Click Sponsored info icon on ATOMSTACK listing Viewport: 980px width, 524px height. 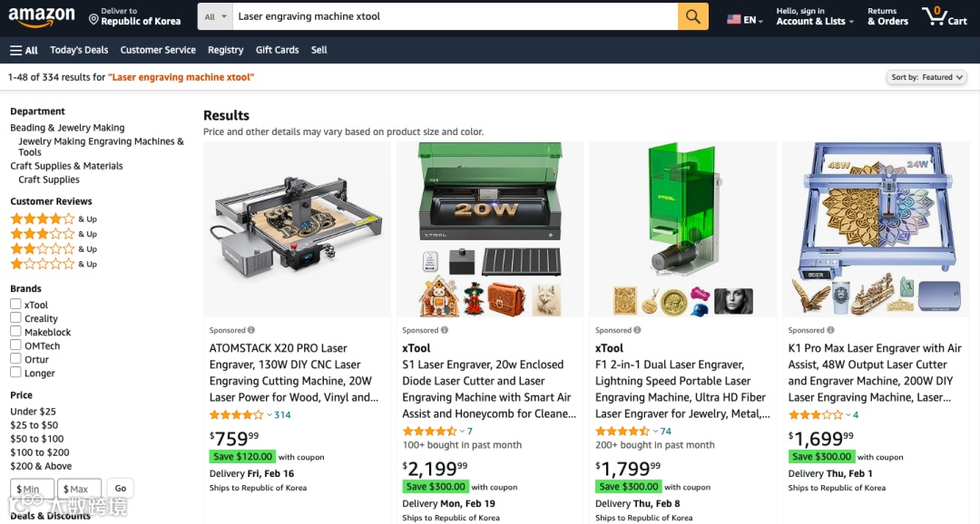[250, 330]
